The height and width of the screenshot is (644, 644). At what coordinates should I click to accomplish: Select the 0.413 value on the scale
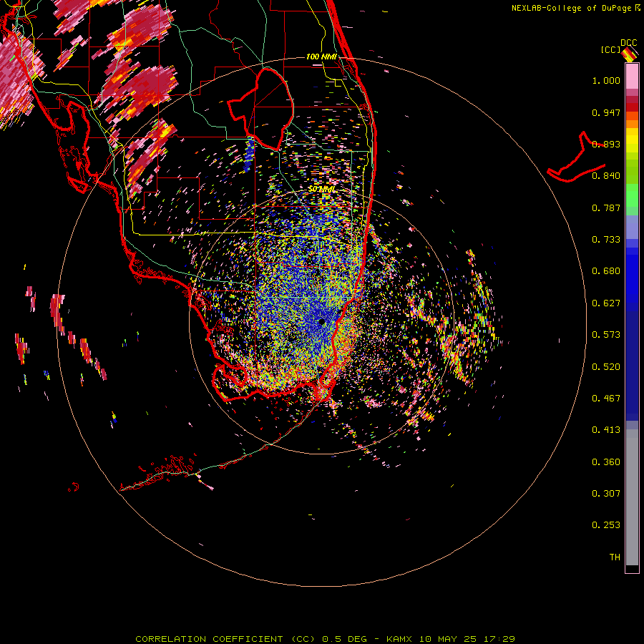click(x=606, y=430)
